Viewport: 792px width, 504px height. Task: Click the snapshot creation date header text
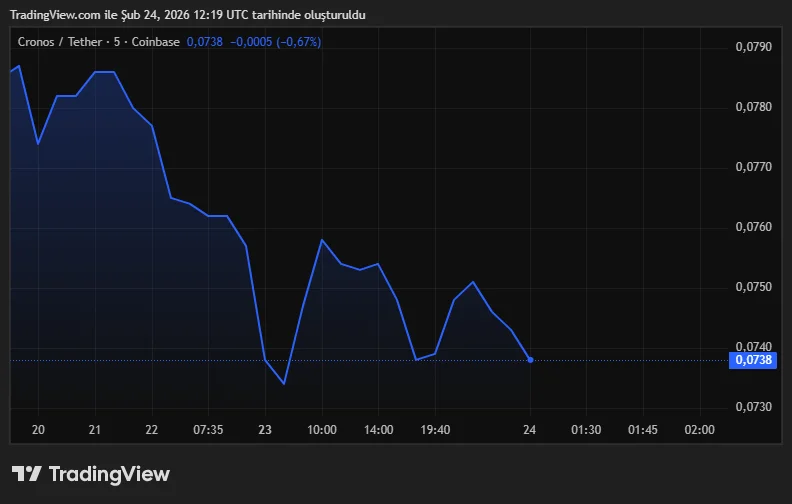187,15
